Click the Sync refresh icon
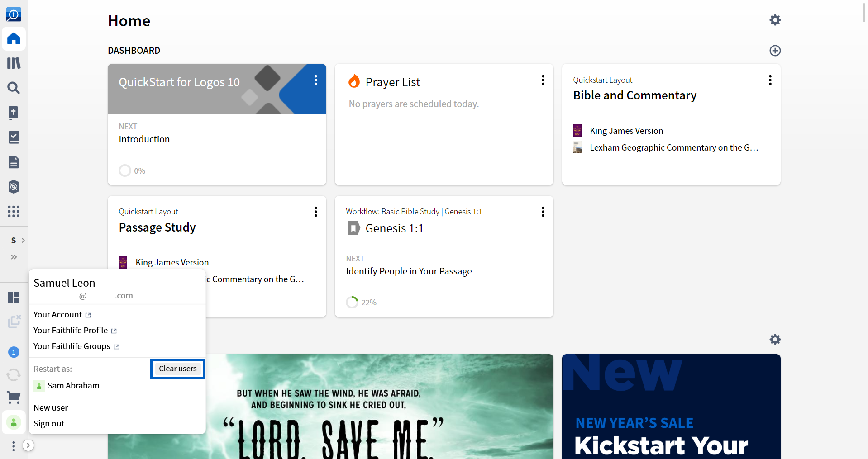The image size is (868, 459). click(14, 374)
